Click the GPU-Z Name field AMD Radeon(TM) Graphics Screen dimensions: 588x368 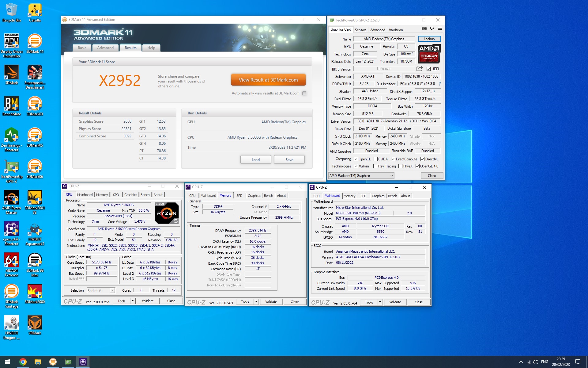click(384, 39)
